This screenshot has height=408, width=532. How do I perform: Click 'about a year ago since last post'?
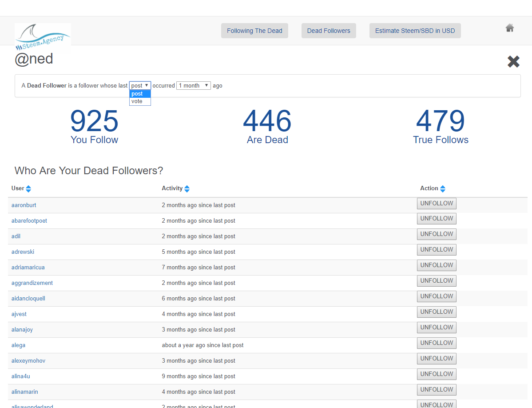[202, 345]
